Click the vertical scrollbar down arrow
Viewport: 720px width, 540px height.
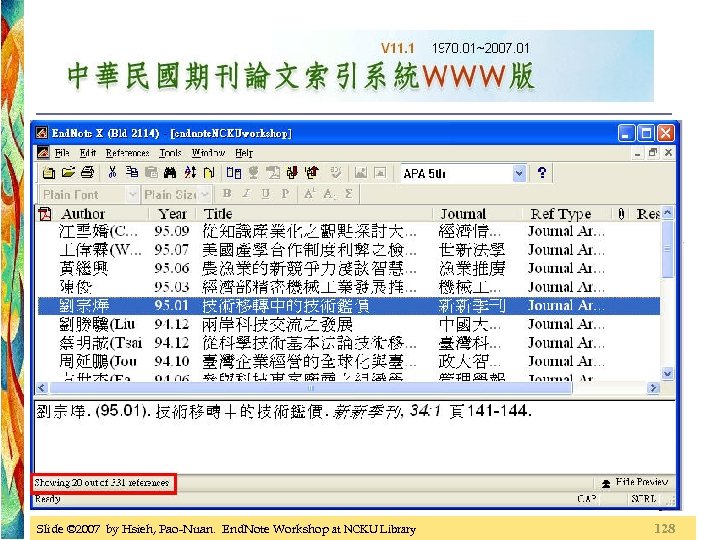(x=668, y=374)
